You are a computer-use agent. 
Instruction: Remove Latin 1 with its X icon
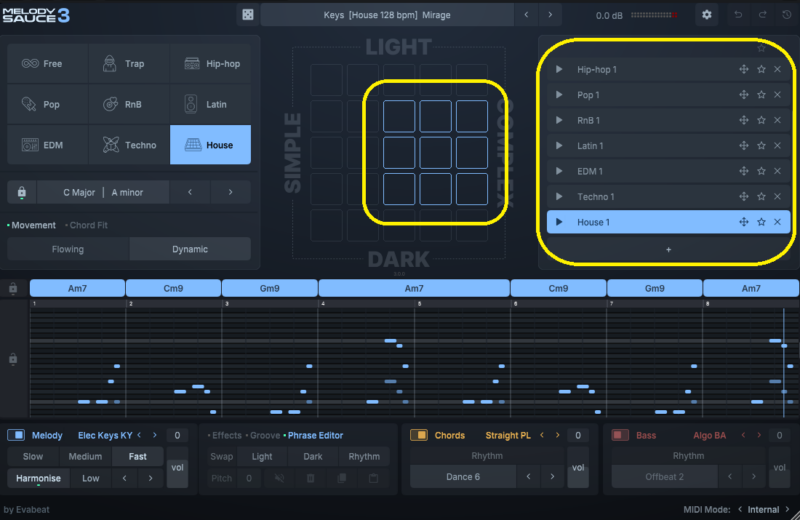[778, 146]
